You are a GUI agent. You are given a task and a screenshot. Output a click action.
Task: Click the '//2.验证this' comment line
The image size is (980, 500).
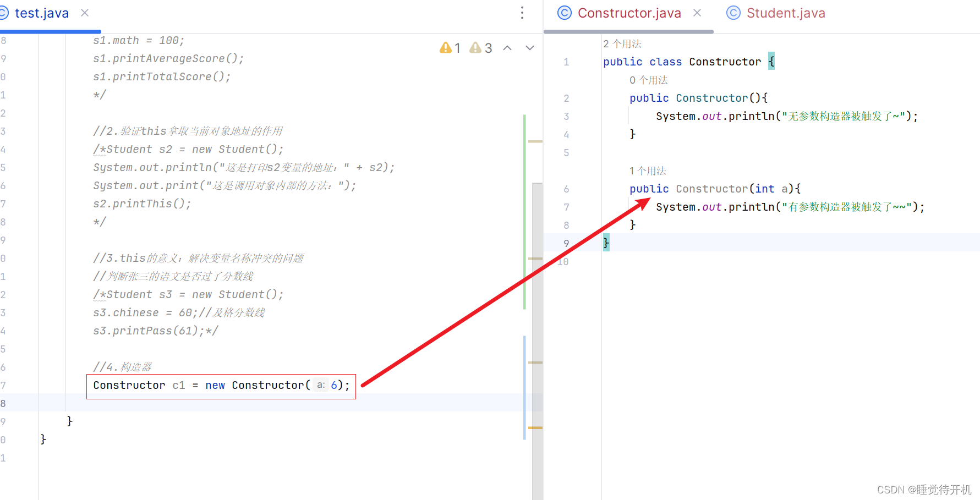[188, 131]
